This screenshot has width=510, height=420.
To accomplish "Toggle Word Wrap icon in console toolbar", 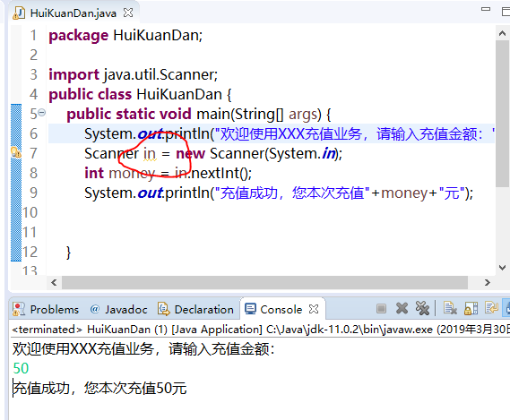I will 491,307.
